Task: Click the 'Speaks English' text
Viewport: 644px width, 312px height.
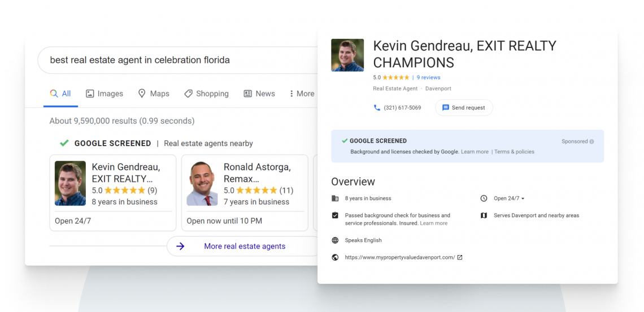Action: point(363,240)
